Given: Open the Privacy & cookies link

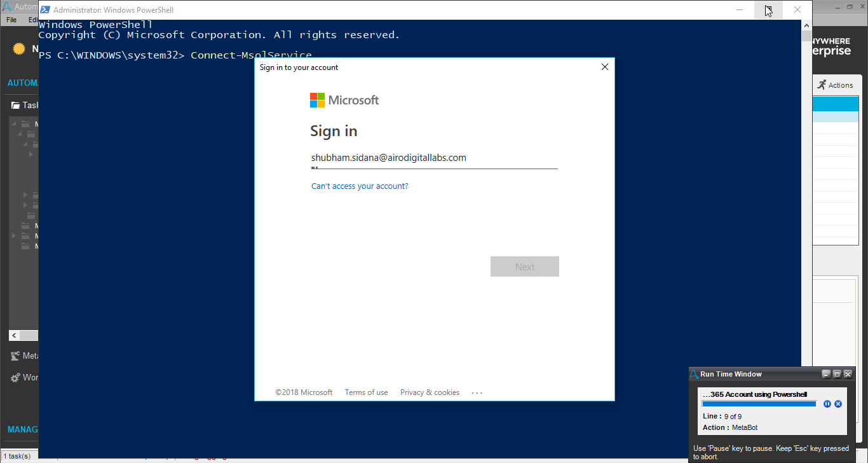Looking at the screenshot, I should (x=430, y=392).
